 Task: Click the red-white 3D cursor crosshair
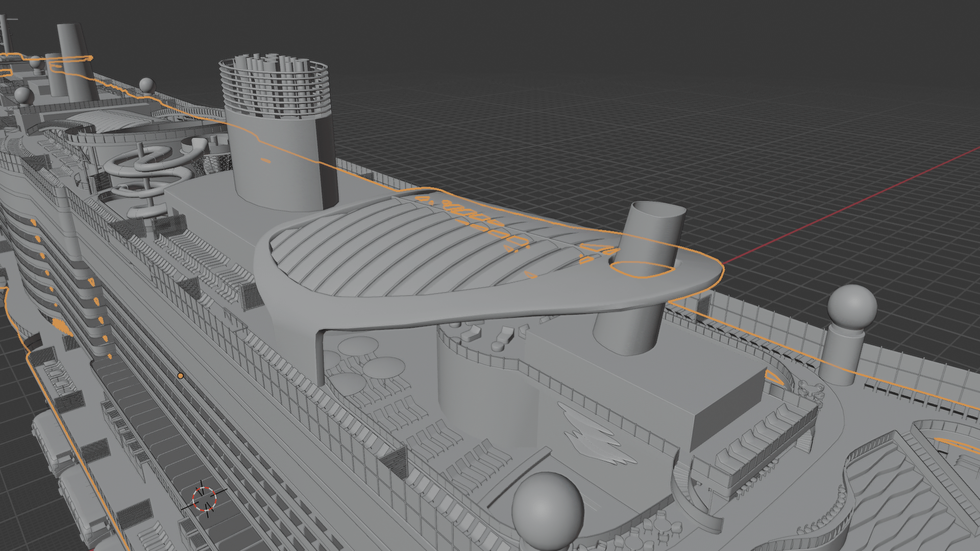(x=205, y=498)
